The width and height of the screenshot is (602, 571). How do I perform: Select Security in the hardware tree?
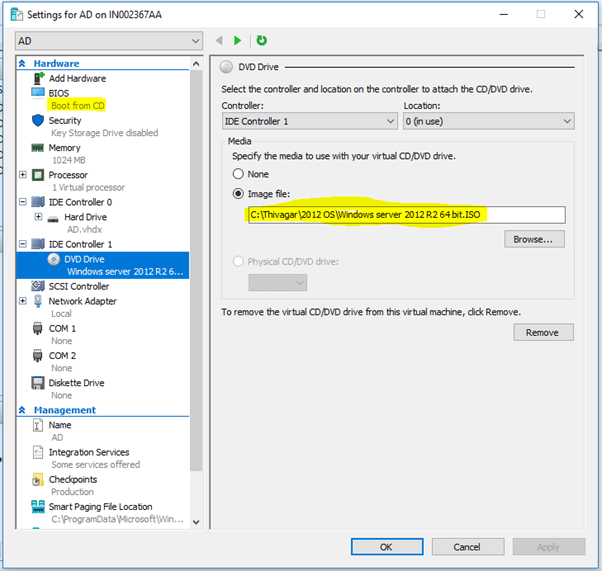coord(65,121)
